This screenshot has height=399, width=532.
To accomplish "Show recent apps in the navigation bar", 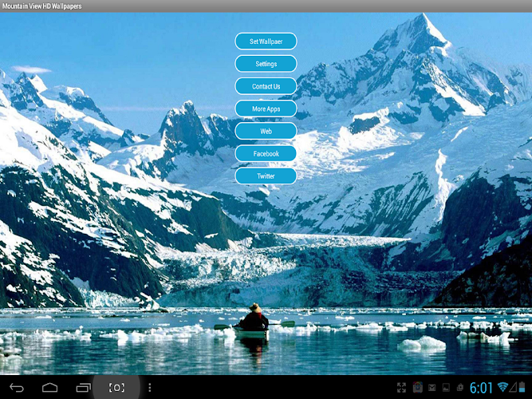I will [83, 388].
